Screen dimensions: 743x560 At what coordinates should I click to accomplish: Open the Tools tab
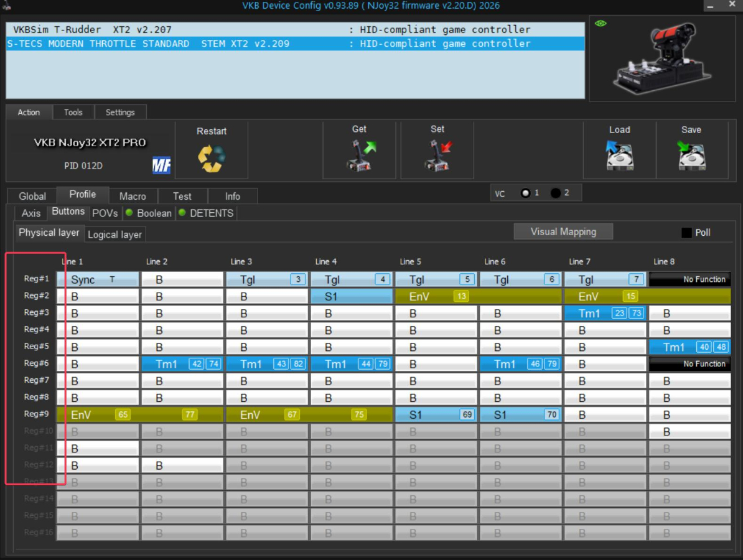(x=73, y=112)
